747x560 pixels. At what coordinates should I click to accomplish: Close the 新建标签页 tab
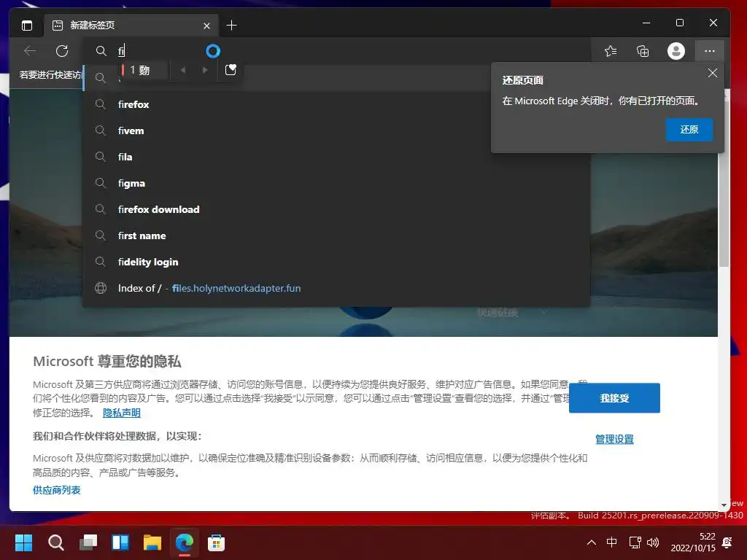(x=206, y=26)
